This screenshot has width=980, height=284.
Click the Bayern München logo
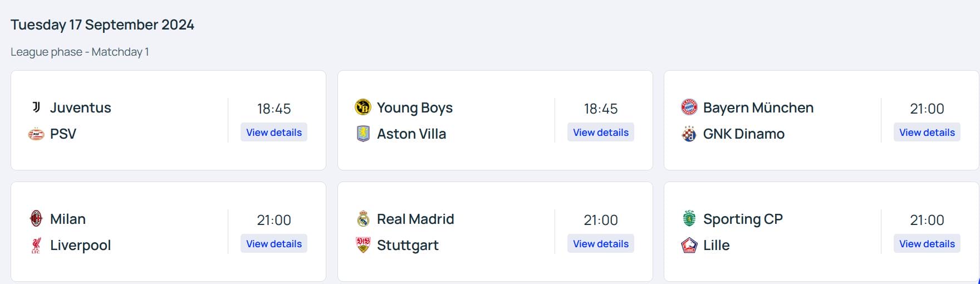pyautogui.click(x=689, y=107)
